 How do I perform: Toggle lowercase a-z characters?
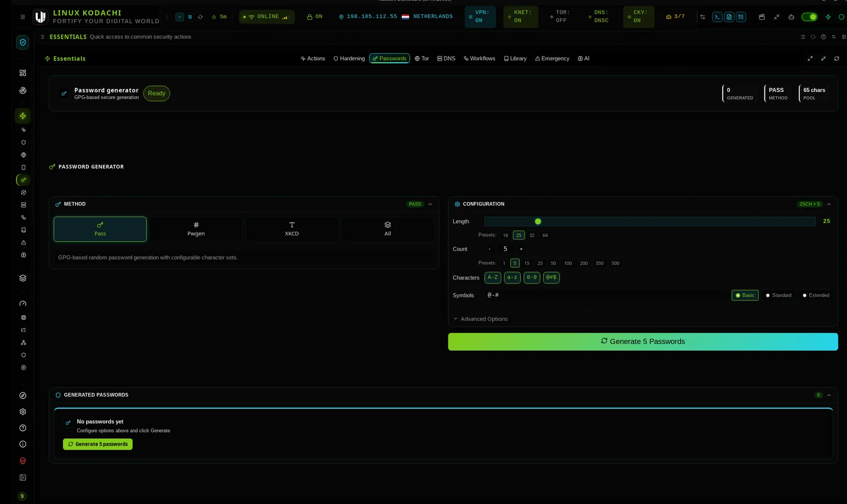pos(512,278)
